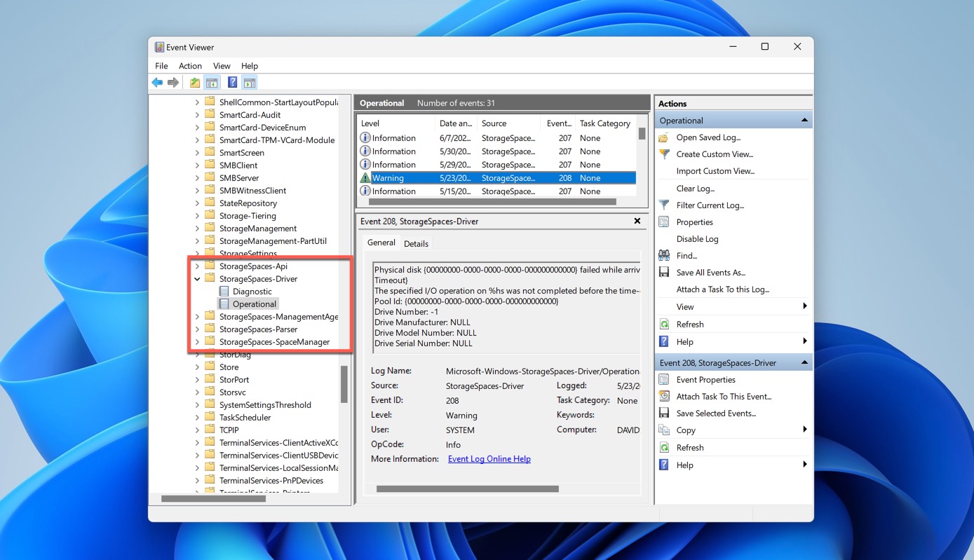
Task: Click the tree pane vertical scrollbar thumb
Action: coord(344,384)
